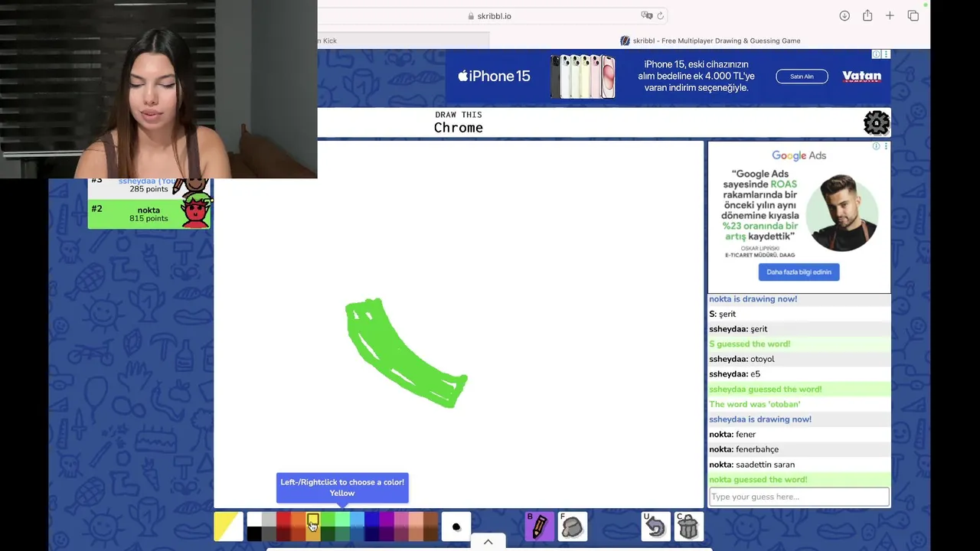The height and width of the screenshot is (551, 980).
Task: Click the iPhone 15 ad phones image
Action: (x=583, y=77)
